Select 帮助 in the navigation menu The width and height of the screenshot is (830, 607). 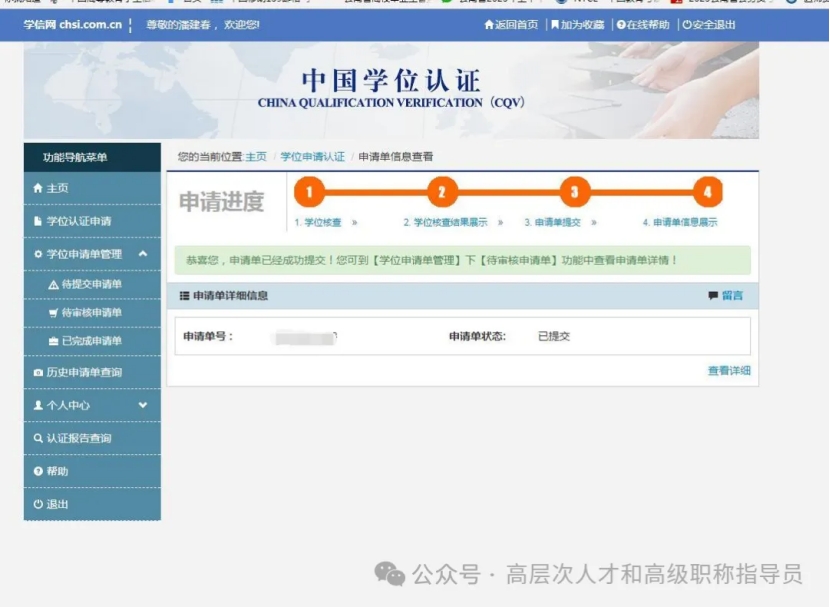[92, 471]
